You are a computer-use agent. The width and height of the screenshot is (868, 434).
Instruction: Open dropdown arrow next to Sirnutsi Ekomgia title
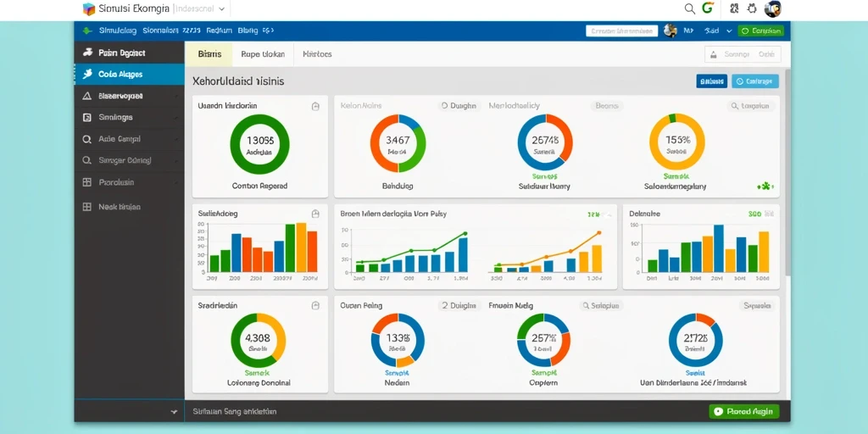pos(222,8)
